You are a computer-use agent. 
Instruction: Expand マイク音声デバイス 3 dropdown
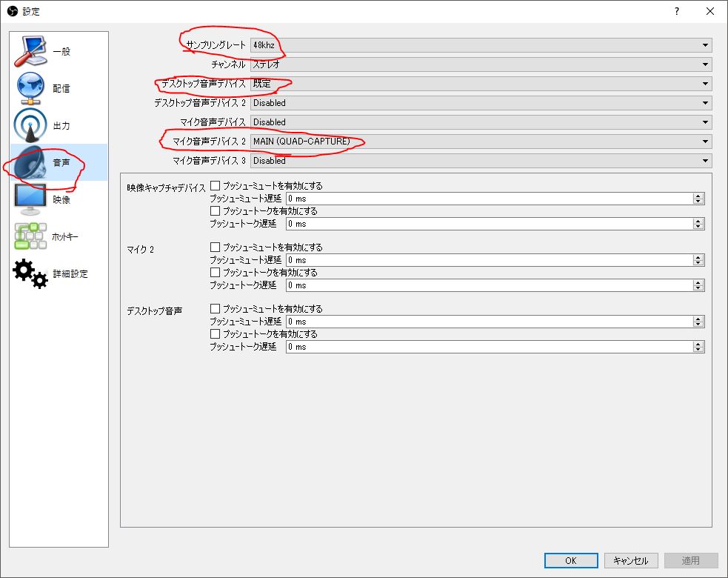click(x=481, y=161)
